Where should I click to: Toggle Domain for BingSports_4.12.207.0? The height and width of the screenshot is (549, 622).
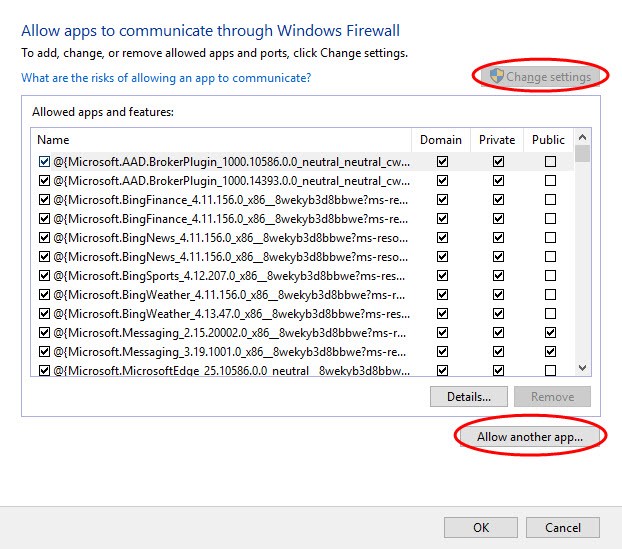coord(442,275)
